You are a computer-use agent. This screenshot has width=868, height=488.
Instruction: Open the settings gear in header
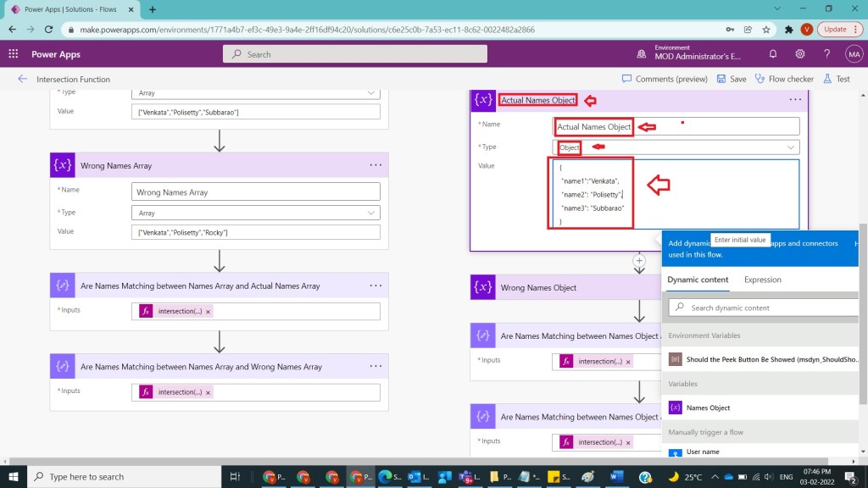click(800, 54)
